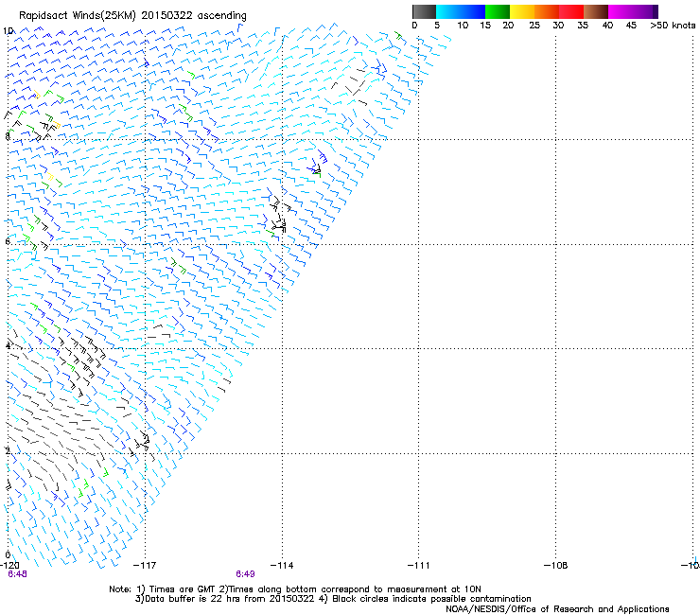Click the cyan-blue 5-15 knots legend segment
Viewport: 700px width, 615px height.
[461, 11]
